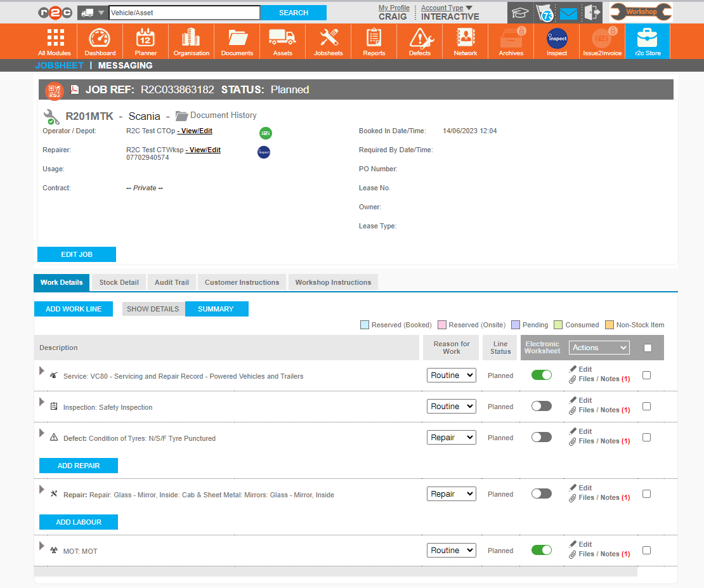Click the ADD WORK LINE button
The height and width of the screenshot is (588, 704).
pos(74,309)
